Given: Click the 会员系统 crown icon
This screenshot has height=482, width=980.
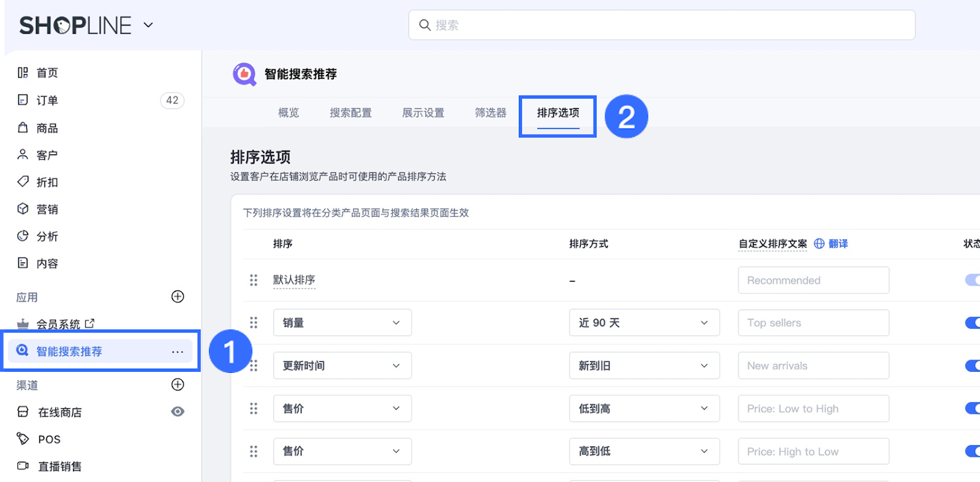Looking at the screenshot, I should pyautogui.click(x=23, y=323).
